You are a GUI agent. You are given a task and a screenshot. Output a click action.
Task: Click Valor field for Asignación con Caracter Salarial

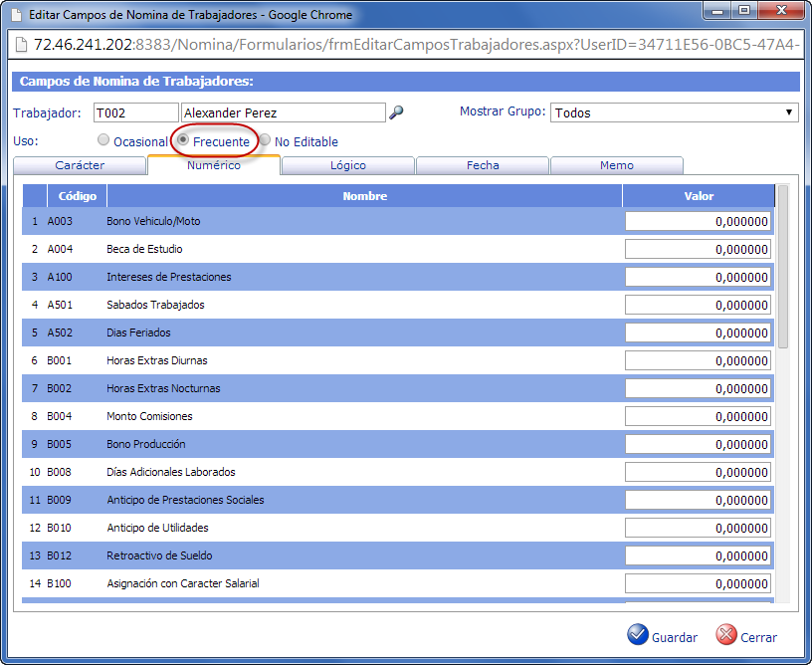click(698, 583)
